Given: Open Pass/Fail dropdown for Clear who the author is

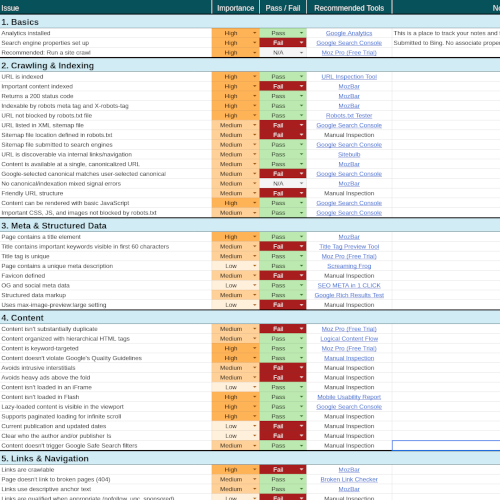Looking at the screenshot, I should [301, 436].
